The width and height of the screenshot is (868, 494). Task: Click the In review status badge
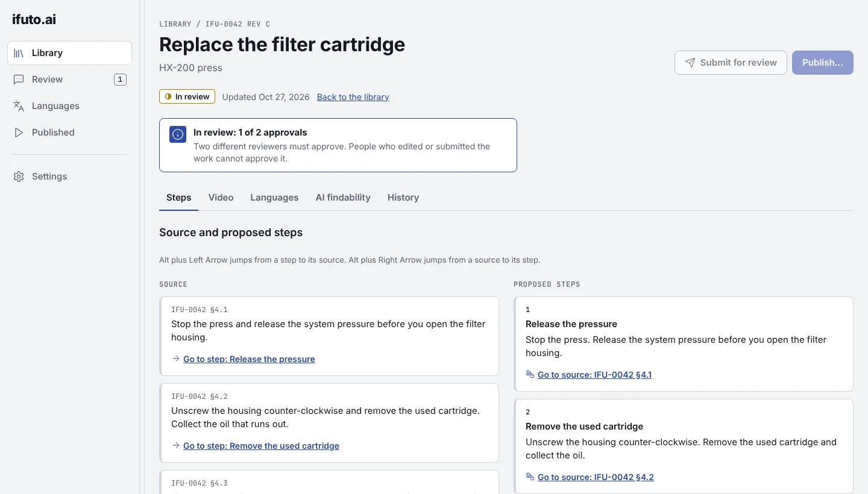tap(187, 96)
